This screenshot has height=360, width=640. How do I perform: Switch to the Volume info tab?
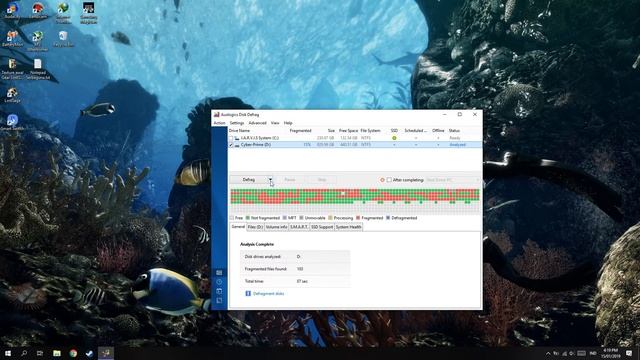pyautogui.click(x=276, y=227)
